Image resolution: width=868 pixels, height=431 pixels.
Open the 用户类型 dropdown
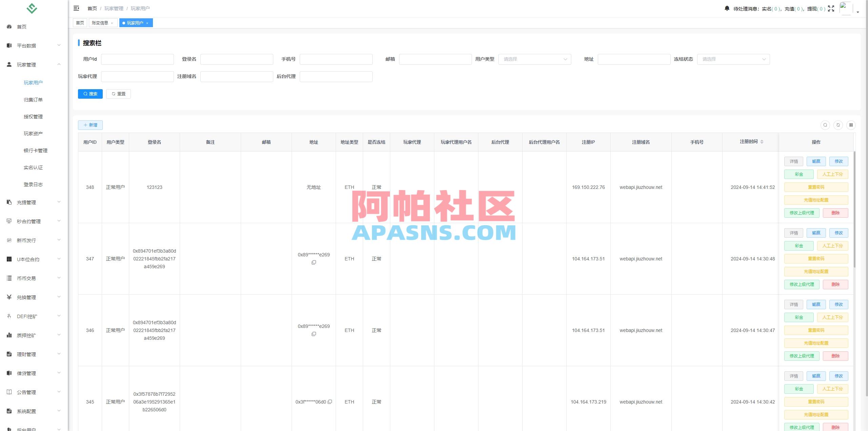[x=535, y=59]
